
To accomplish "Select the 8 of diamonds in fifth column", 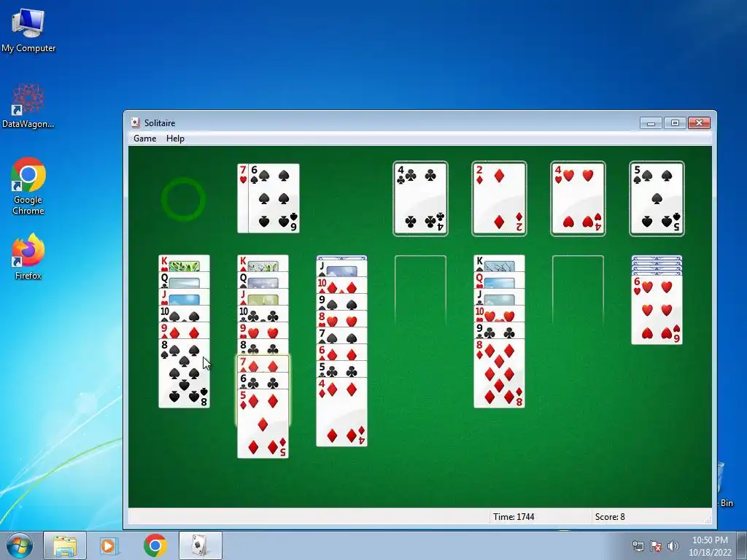I will click(499, 373).
